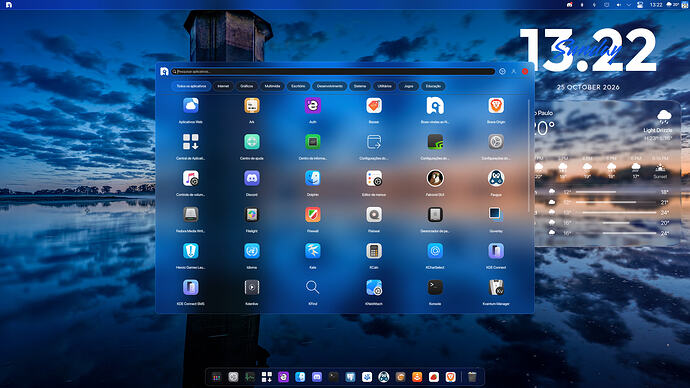Open the Brave browser in the dock
This screenshot has width=690, height=388.
click(450, 377)
